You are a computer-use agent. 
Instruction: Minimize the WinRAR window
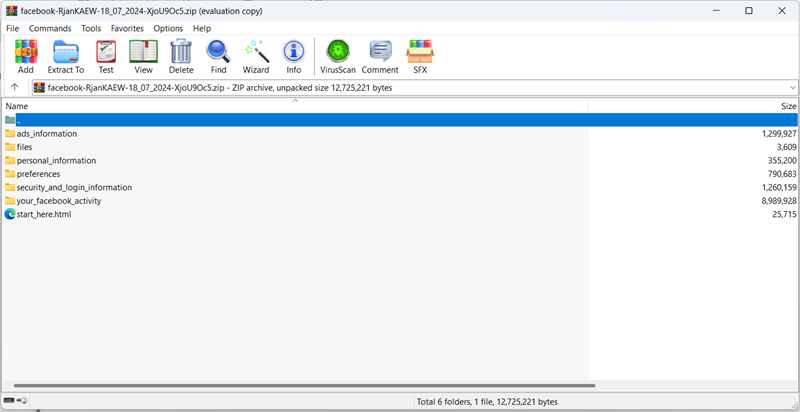pyautogui.click(x=715, y=11)
